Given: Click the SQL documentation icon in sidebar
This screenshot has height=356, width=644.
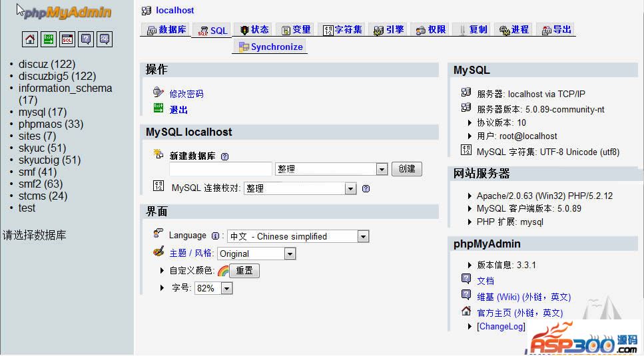Looking at the screenshot, I should tap(105, 39).
